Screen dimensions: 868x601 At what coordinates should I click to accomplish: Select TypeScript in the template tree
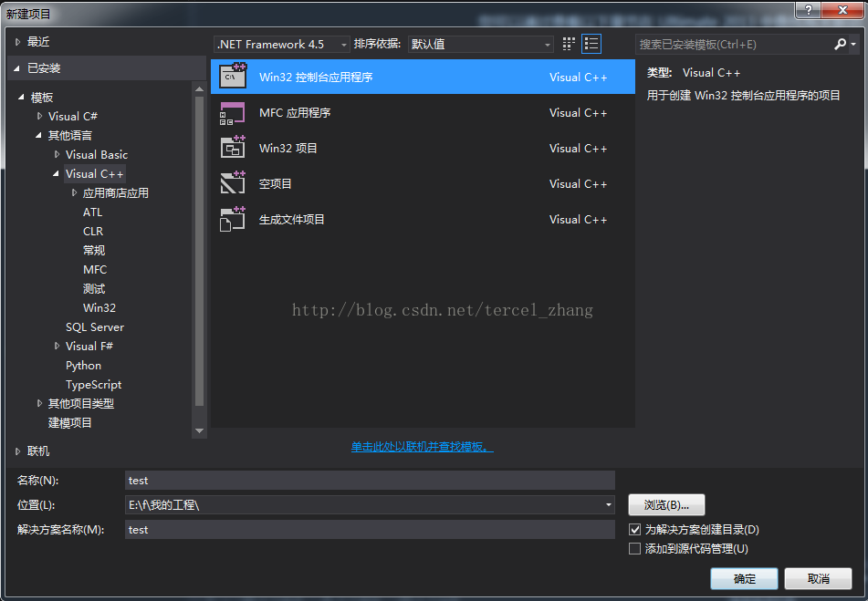point(93,385)
